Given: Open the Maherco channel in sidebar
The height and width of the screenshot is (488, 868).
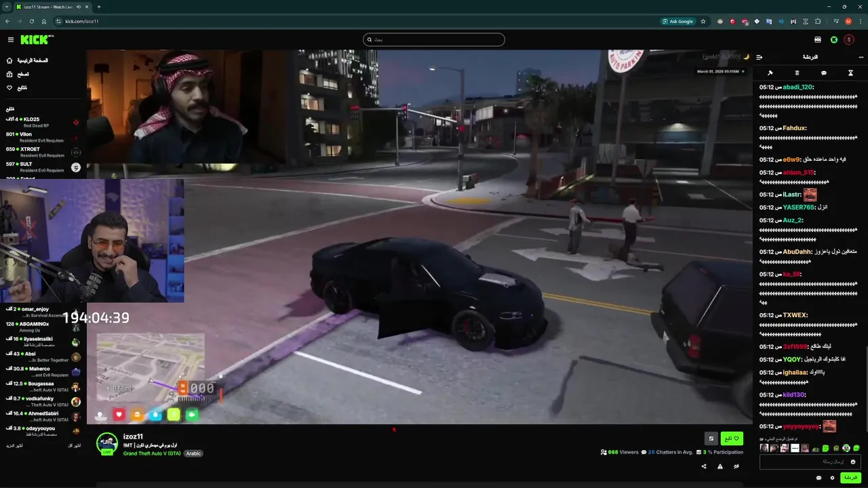Looking at the screenshot, I should pos(43,371).
